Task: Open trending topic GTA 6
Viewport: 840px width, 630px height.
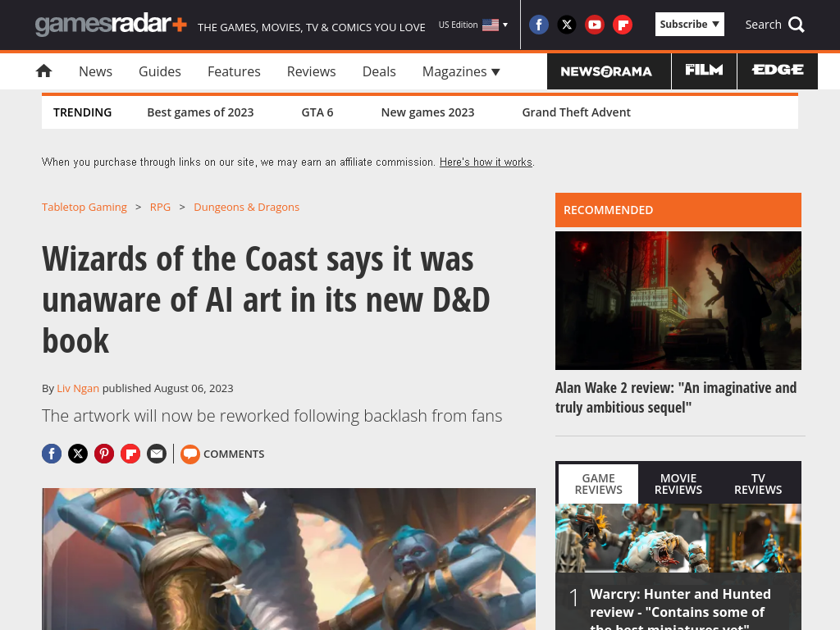Action: pyautogui.click(x=317, y=112)
